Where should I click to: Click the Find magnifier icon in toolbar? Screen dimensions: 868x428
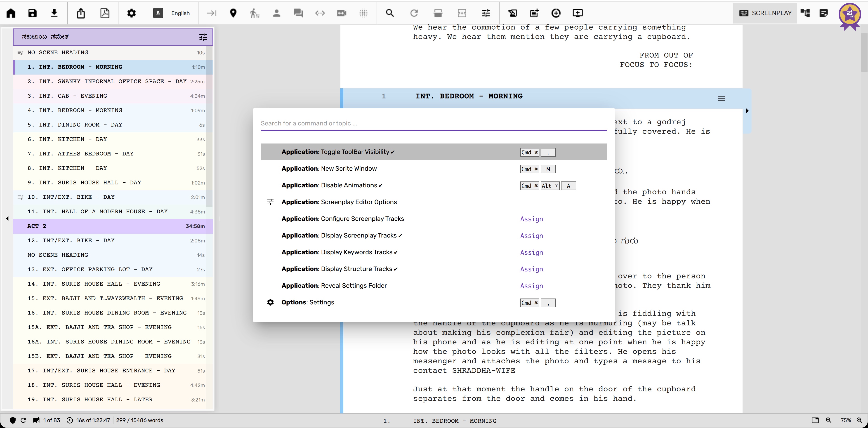pos(390,13)
